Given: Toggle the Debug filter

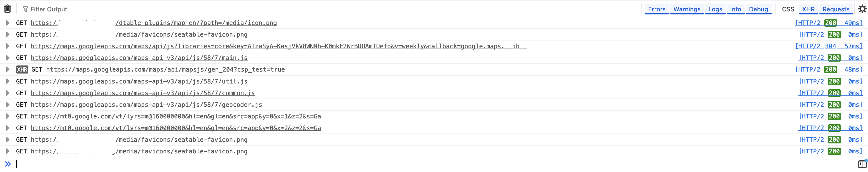Looking at the screenshot, I should [759, 9].
